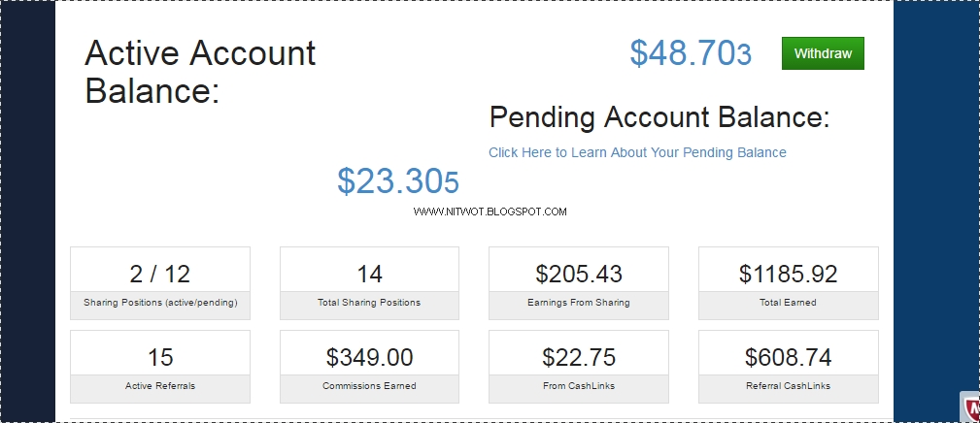Click the McAfee icon in the corner
980x423 pixels.
970,409
